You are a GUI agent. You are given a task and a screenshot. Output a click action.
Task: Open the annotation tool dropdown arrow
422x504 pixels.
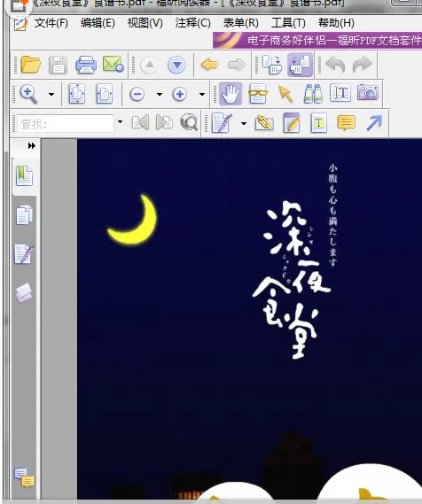click(244, 123)
